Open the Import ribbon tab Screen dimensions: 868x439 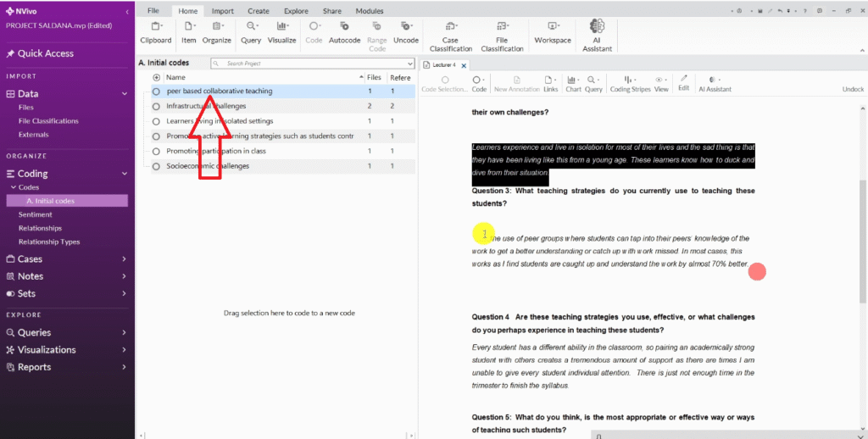point(223,11)
